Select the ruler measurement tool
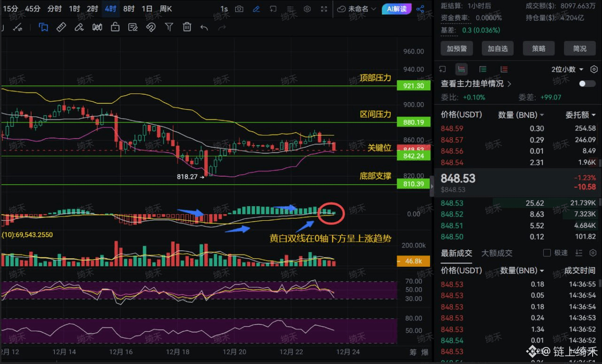 tap(61, 27)
